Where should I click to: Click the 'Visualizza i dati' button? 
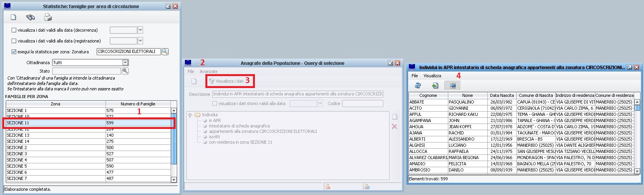coord(226,81)
